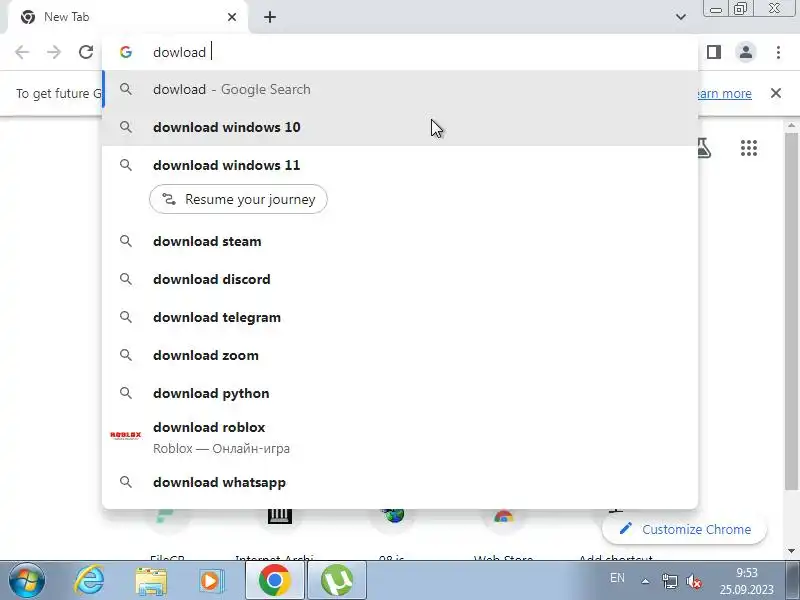Choose 'download windows 10' suggestion

(x=400, y=127)
